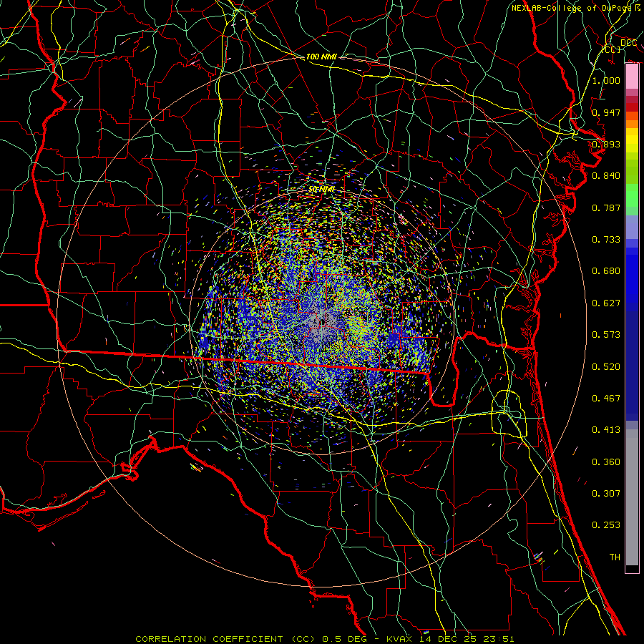
Task: Click the CORRELATION COEFFICIENT caption text
Action: [x=209, y=639]
